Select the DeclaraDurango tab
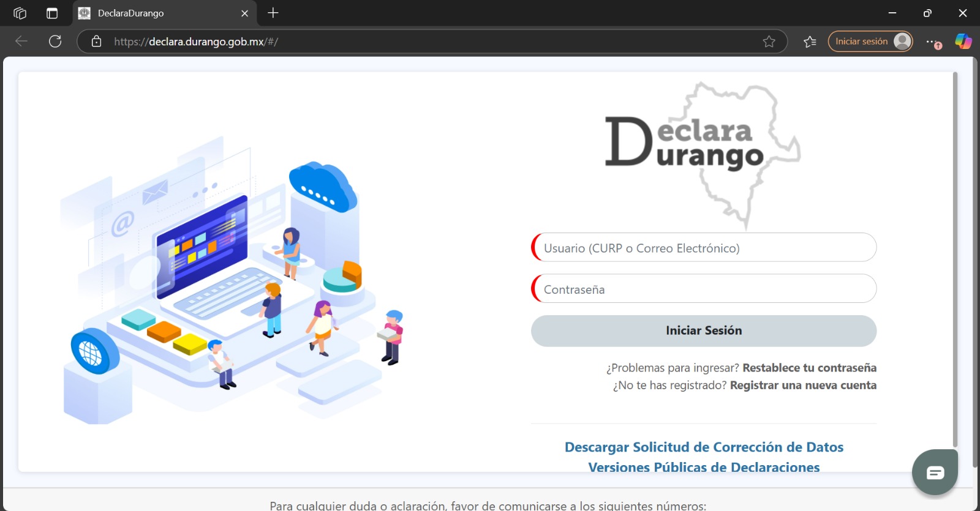Screen dimensions: 980x511 [x=153, y=13]
